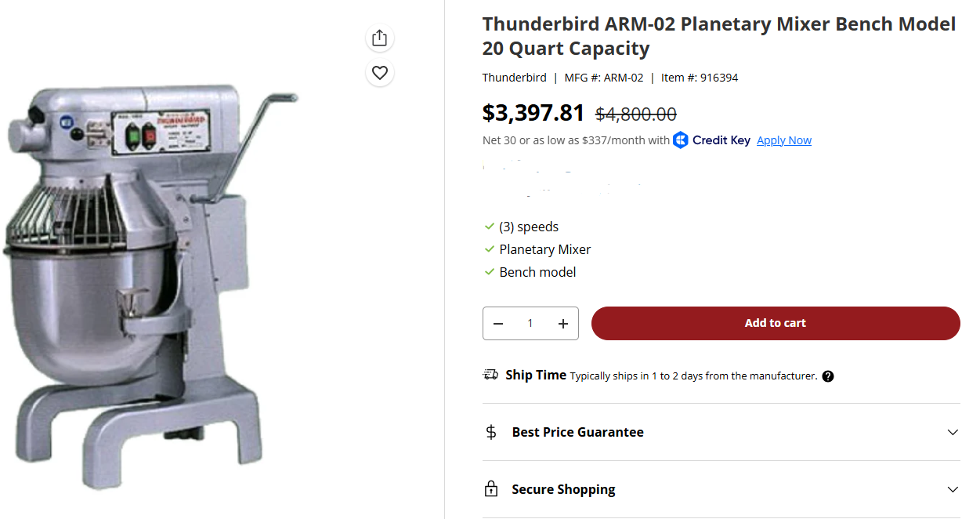Click the shipping truck icon

point(490,375)
